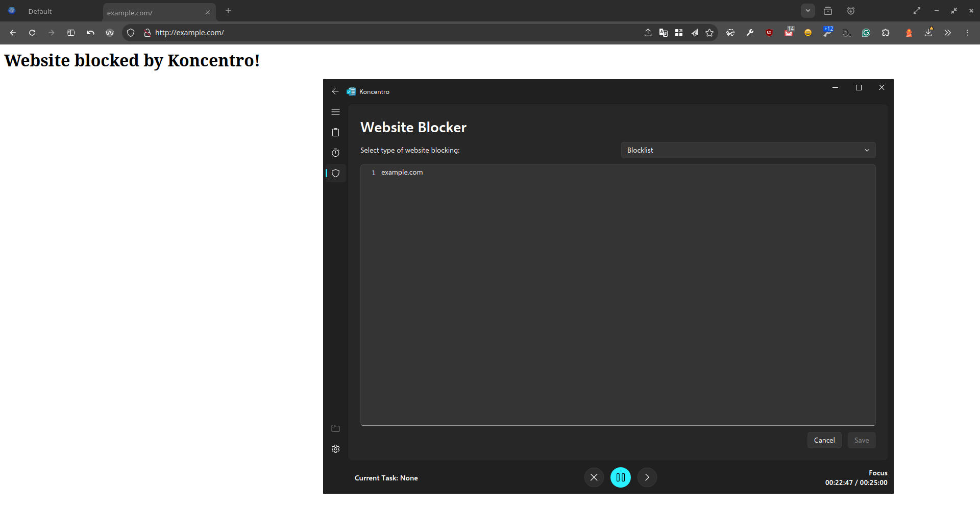Screen dimensions: 980x531
Task: Stop the current Focus session
Action: 594,477
